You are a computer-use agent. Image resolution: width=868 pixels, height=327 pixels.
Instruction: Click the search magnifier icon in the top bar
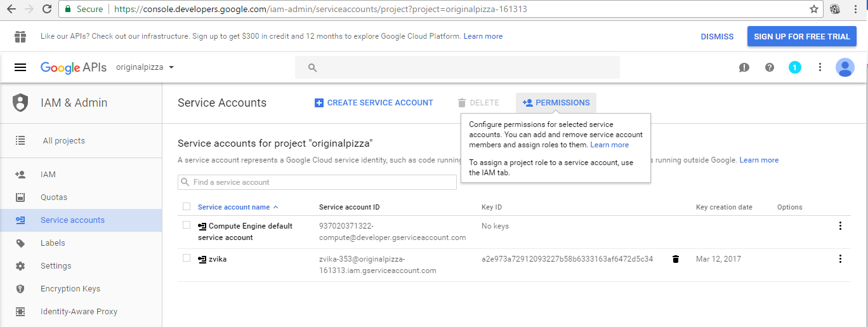tap(312, 67)
